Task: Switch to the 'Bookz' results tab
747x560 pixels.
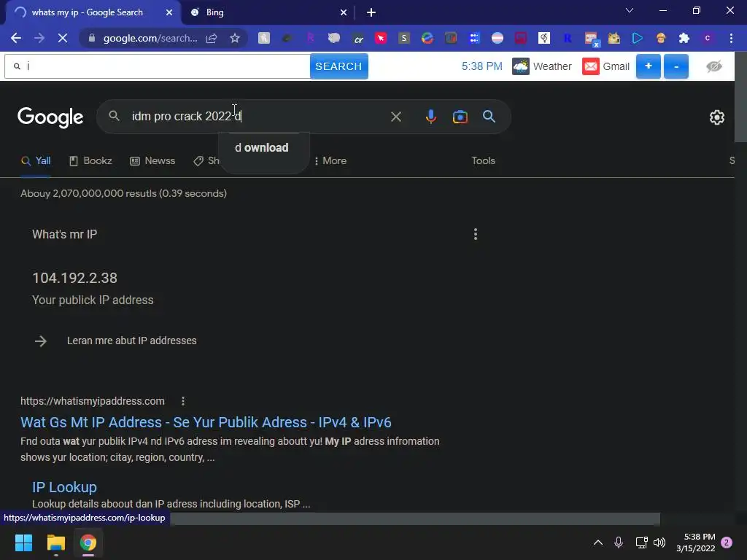Action: tap(90, 161)
